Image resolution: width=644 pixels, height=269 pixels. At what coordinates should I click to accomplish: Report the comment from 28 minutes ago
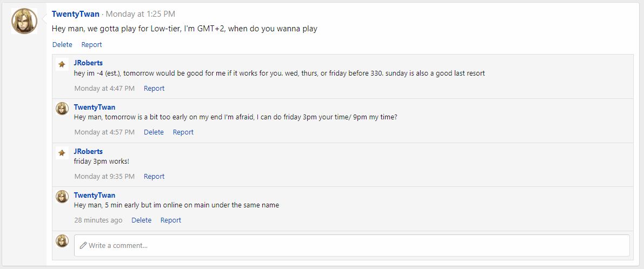[171, 220]
